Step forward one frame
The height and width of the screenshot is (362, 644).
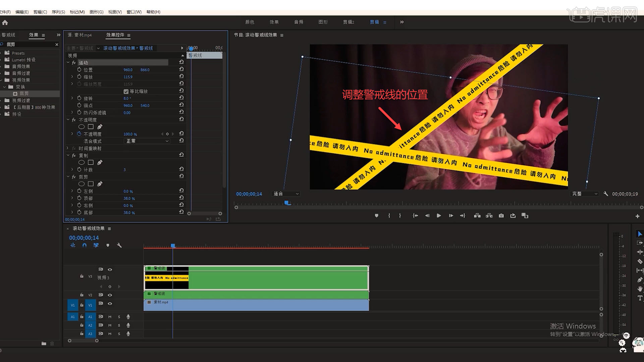[451, 216]
